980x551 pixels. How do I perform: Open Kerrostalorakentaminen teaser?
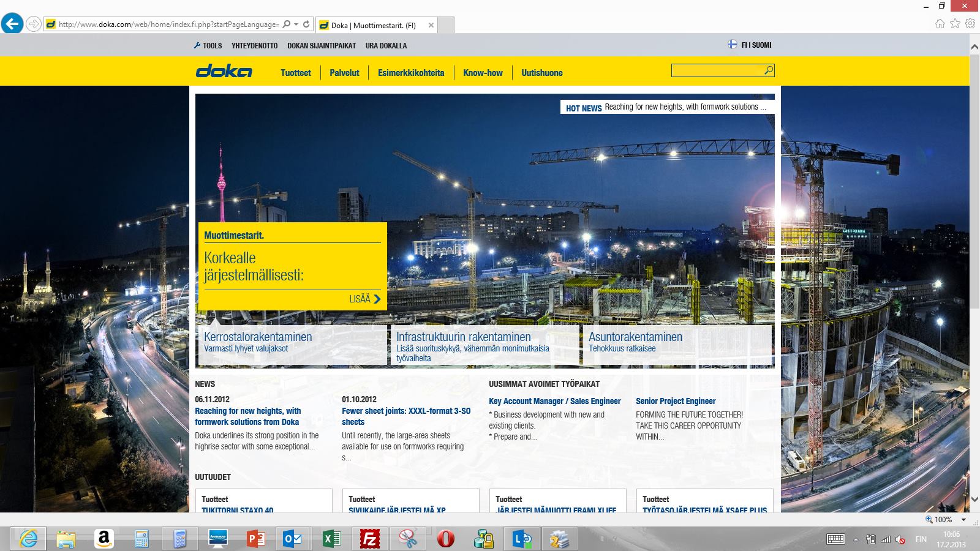[x=292, y=345]
